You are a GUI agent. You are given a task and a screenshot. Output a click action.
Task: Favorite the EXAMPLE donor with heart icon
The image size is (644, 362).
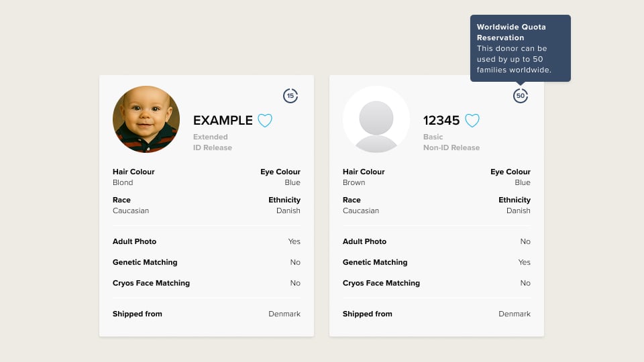265,120
